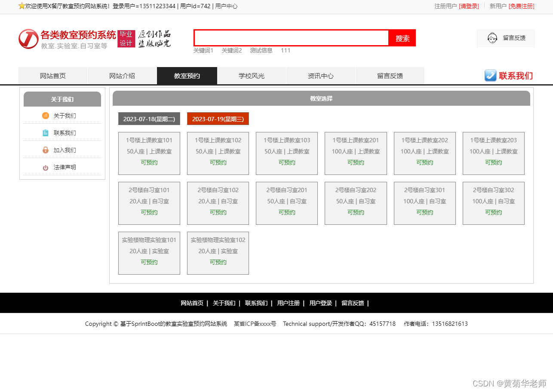Click the 毕业设计 red badge

coord(126,39)
